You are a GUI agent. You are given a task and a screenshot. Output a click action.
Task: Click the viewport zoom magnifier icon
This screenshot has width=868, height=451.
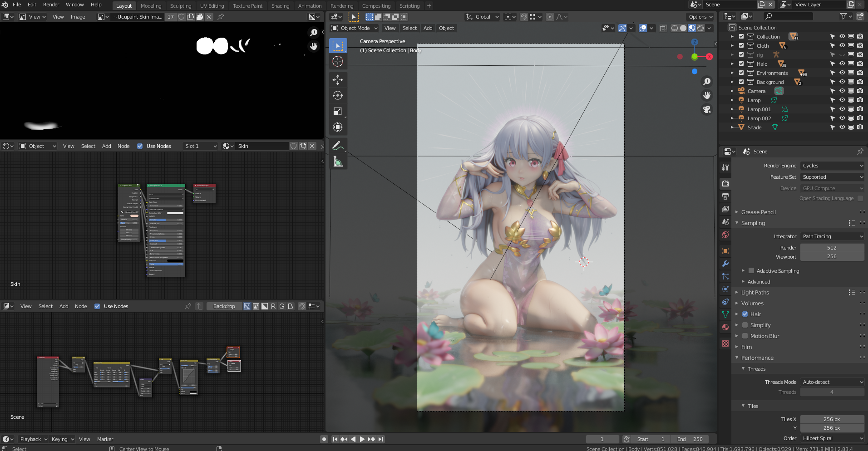pyautogui.click(x=707, y=82)
